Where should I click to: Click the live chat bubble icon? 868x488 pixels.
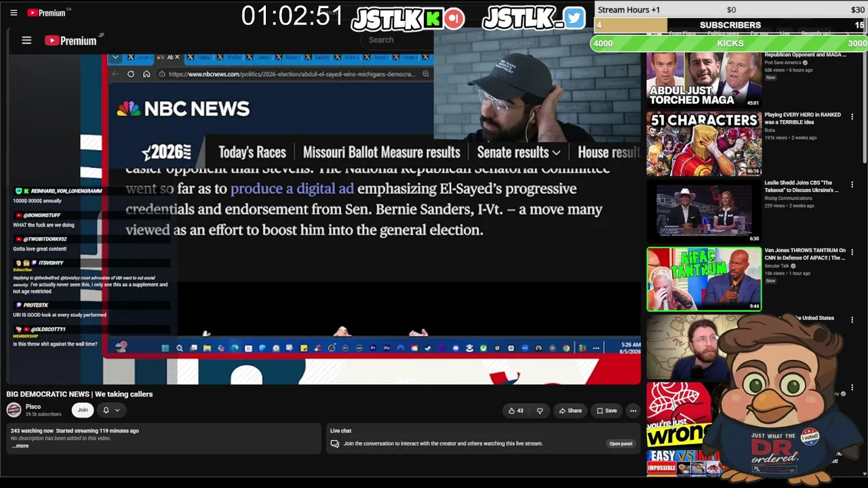click(x=334, y=444)
